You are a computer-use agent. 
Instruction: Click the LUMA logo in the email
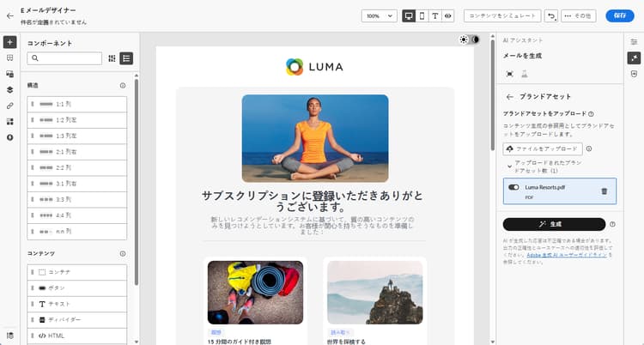point(314,67)
